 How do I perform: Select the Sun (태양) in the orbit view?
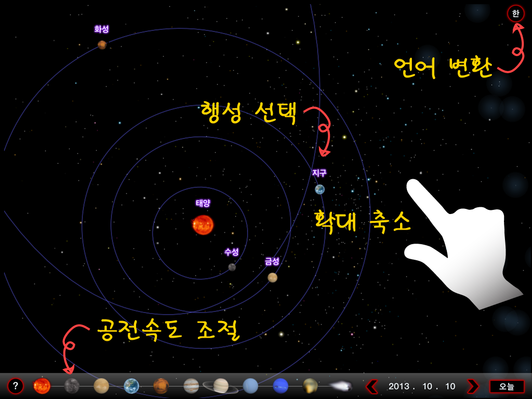203,224
